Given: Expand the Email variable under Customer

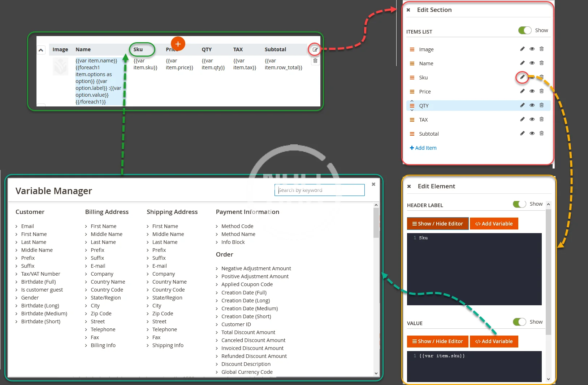Looking at the screenshot, I should pyautogui.click(x=27, y=226).
